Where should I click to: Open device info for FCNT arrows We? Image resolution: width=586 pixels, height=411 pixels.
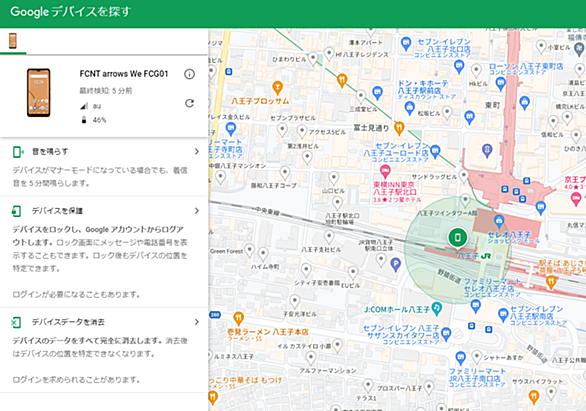tap(189, 74)
